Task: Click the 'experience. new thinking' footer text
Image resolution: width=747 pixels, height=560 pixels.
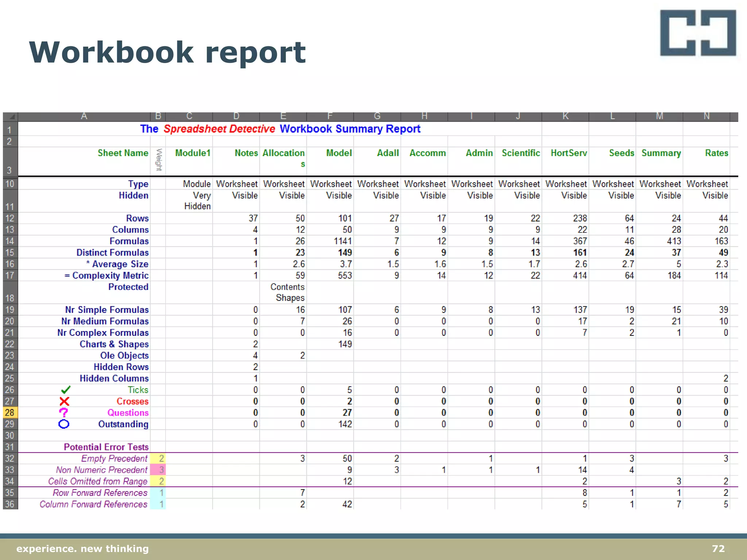Action: (x=82, y=549)
